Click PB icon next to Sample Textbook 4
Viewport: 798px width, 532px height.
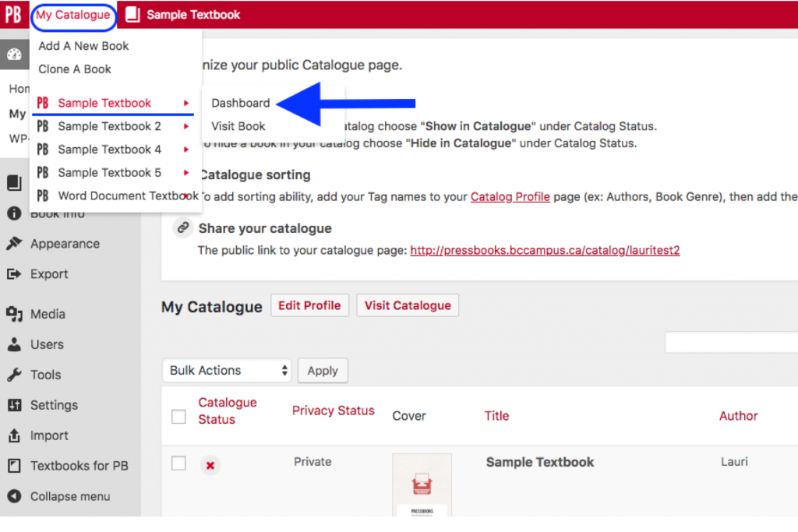point(43,150)
